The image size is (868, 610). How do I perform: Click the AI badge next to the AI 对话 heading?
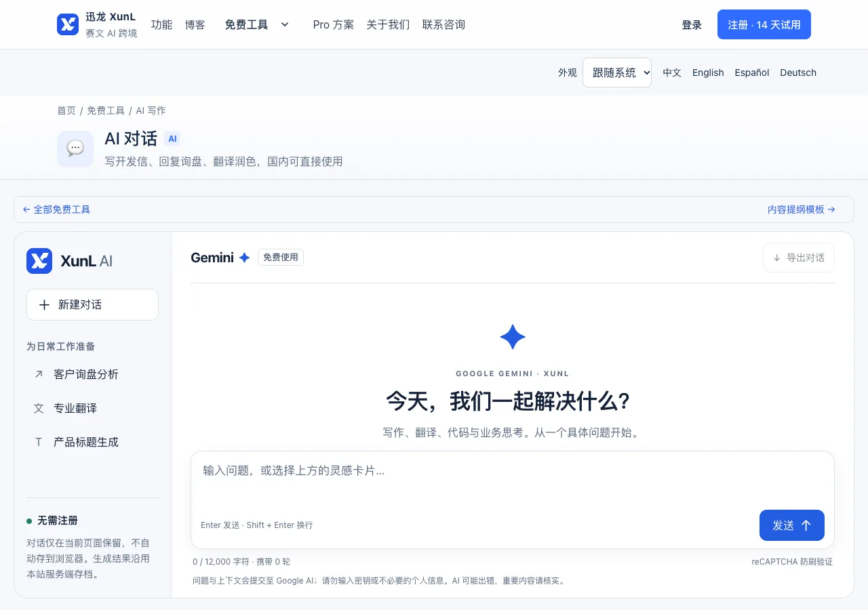[x=172, y=139]
